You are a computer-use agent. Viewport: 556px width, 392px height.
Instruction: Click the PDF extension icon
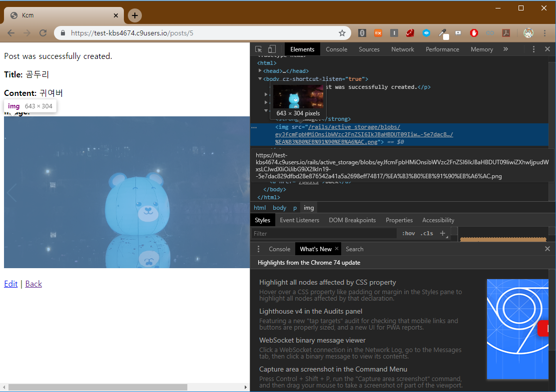click(506, 33)
